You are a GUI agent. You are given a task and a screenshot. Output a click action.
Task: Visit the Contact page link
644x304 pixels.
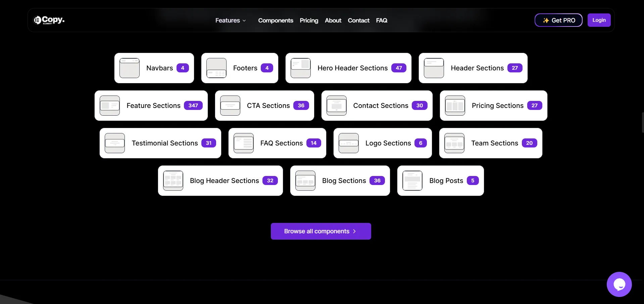(358, 20)
